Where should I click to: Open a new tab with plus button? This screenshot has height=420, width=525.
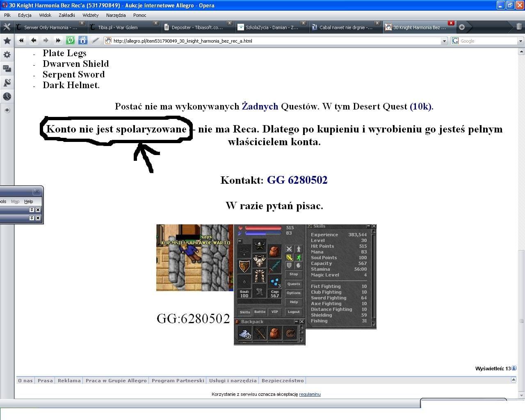(462, 27)
